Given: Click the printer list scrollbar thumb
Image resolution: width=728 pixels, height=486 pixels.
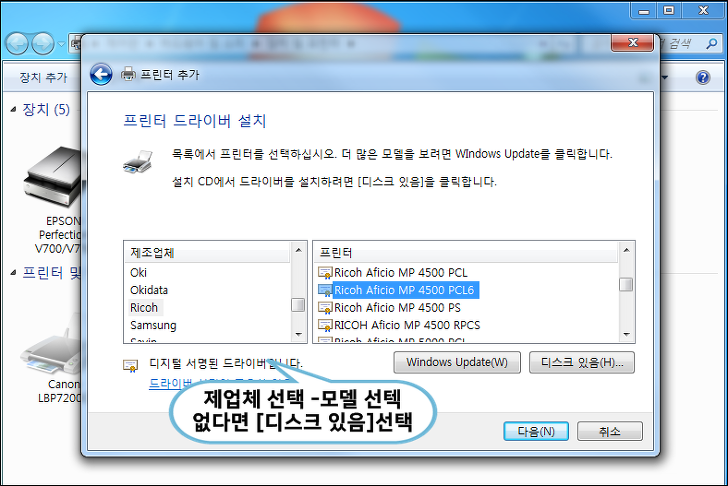Looking at the screenshot, I should pyautogui.click(x=626, y=285).
